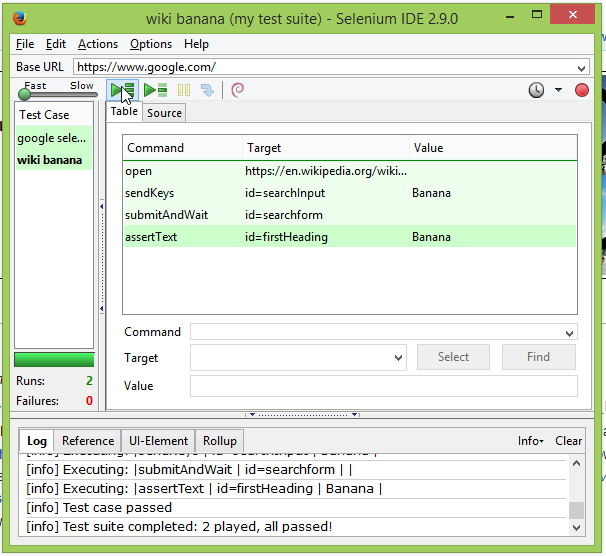
Task: Open scheduler dropdown arrow
Action: click(558, 90)
